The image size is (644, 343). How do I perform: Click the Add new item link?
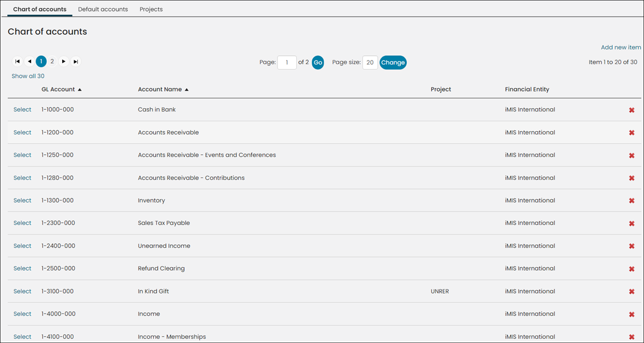(621, 47)
